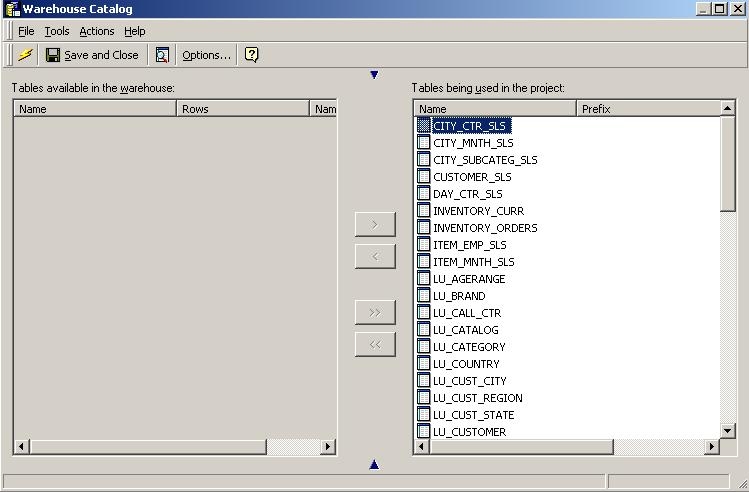
Task: Open the File menu
Action: (26, 31)
